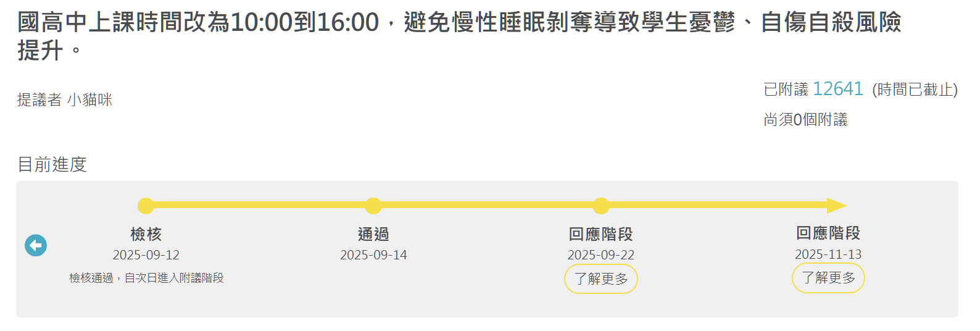The width and height of the screenshot is (980, 331).
Task: Select the 通過 dot on the timeline
Action: tap(373, 206)
